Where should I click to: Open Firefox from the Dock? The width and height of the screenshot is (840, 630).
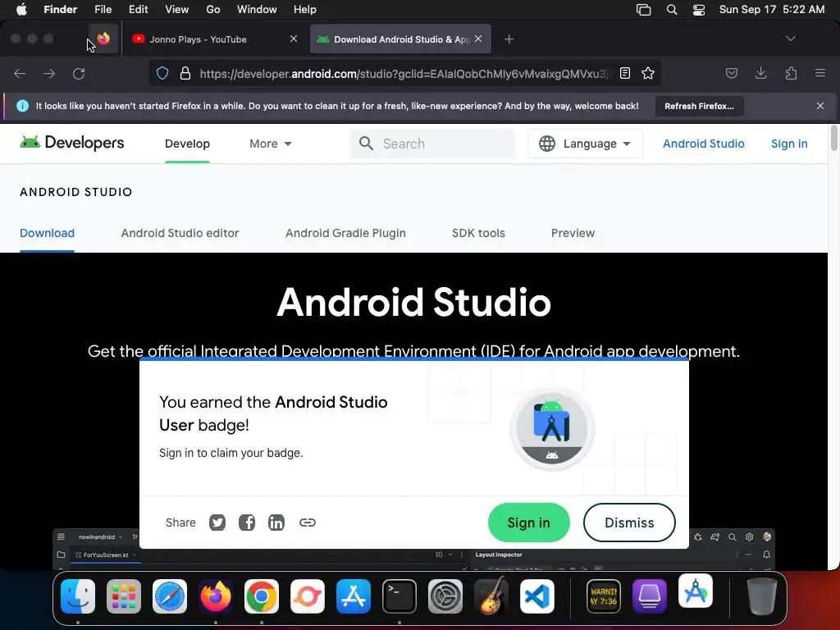(x=216, y=596)
